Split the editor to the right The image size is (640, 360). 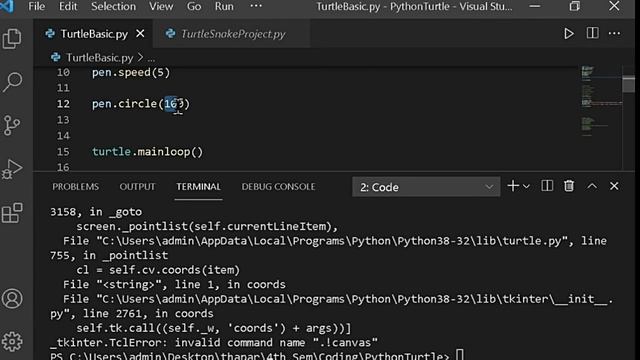593,33
